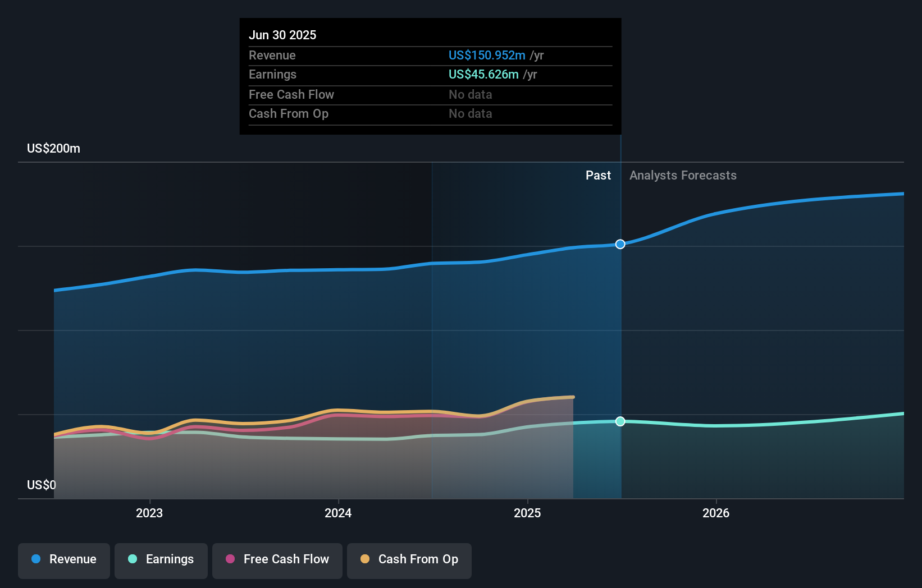Click the blue Revenue data point marker
The height and width of the screenshot is (588, 922).
pos(620,244)
